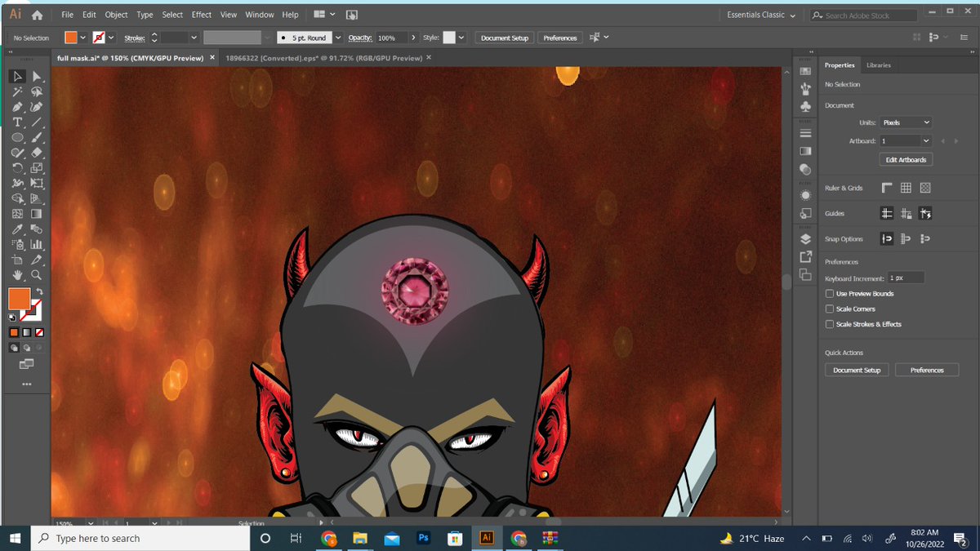Open the Effect menu

pyautogui.click(x=202, y=15)
